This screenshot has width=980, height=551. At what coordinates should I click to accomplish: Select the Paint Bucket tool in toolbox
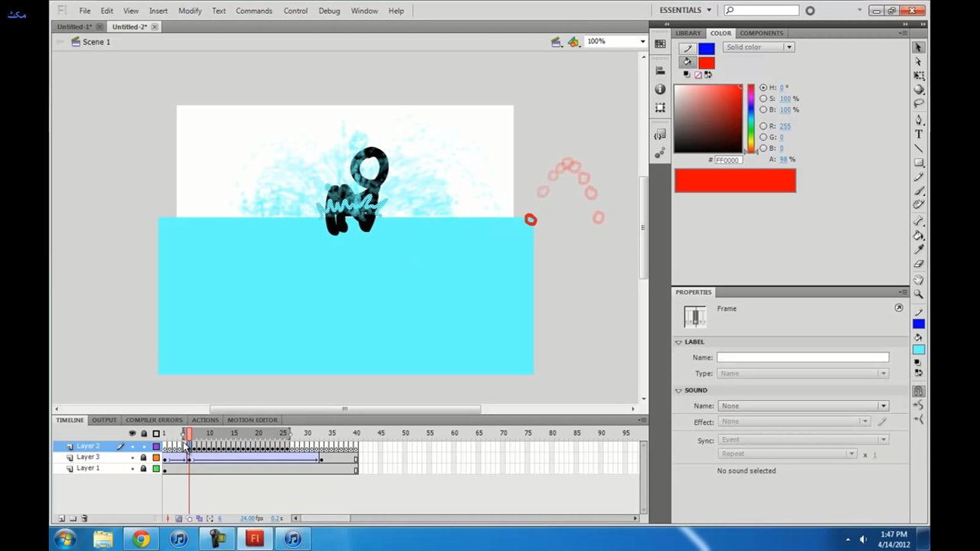tap(919, 235)
